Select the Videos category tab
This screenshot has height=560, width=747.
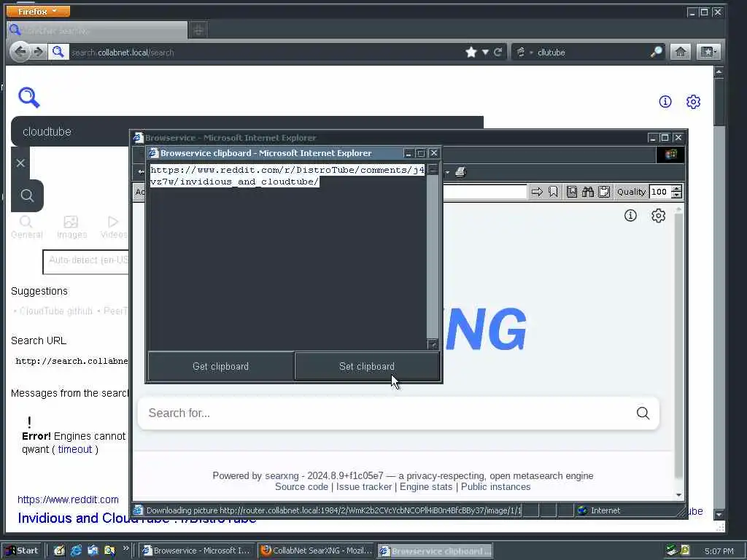114,227
